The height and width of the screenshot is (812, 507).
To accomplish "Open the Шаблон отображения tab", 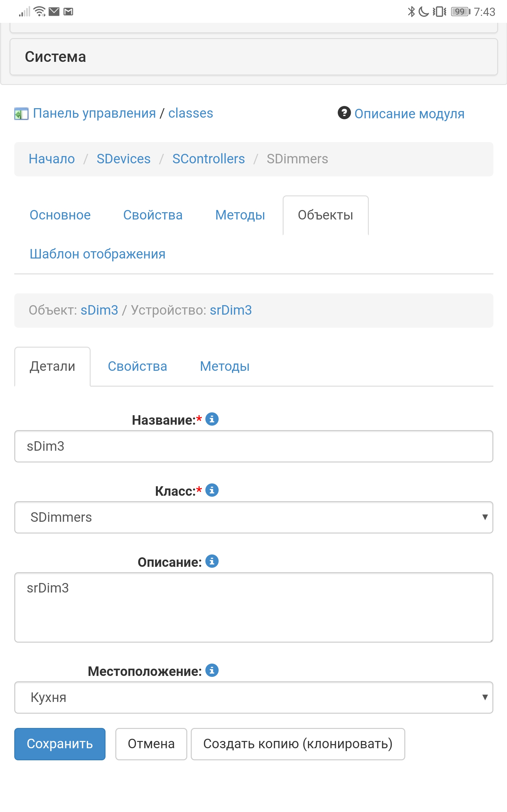I will coord(97,254).
